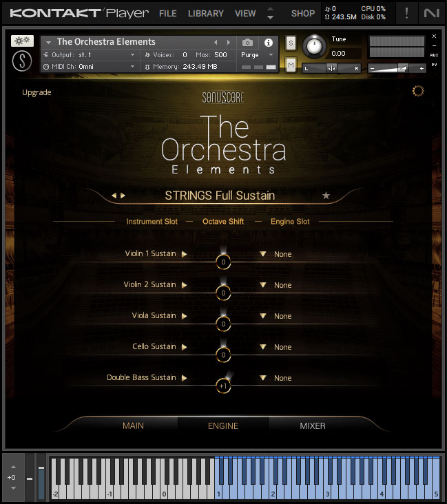Click the pan slider
This screenshot has width=447, height=504.
point(331,68)
